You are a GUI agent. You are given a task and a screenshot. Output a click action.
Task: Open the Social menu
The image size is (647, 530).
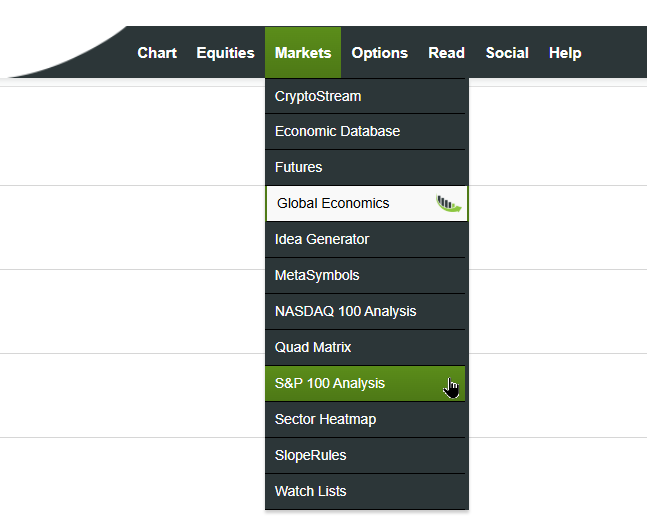pyautogui.click(x=507, y=53)
